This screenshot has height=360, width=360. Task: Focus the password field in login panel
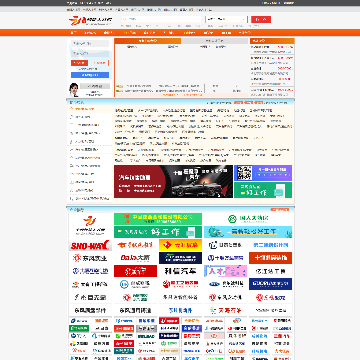90,53
